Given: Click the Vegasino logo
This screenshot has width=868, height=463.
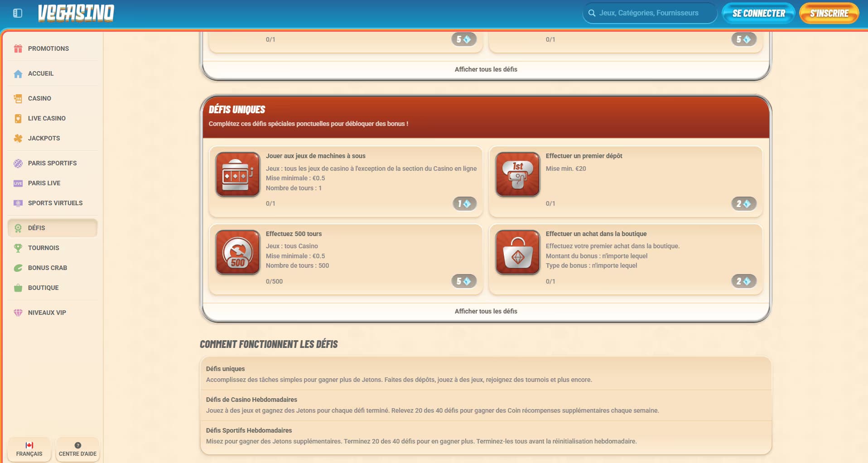Looking at the screenshot, I should (76, 13).
